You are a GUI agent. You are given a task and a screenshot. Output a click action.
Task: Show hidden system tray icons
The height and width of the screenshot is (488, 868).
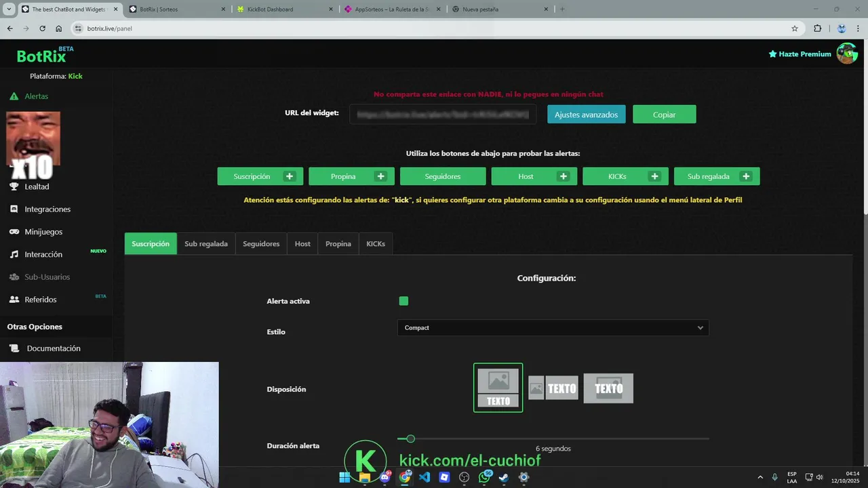click(x=759, y=477)
